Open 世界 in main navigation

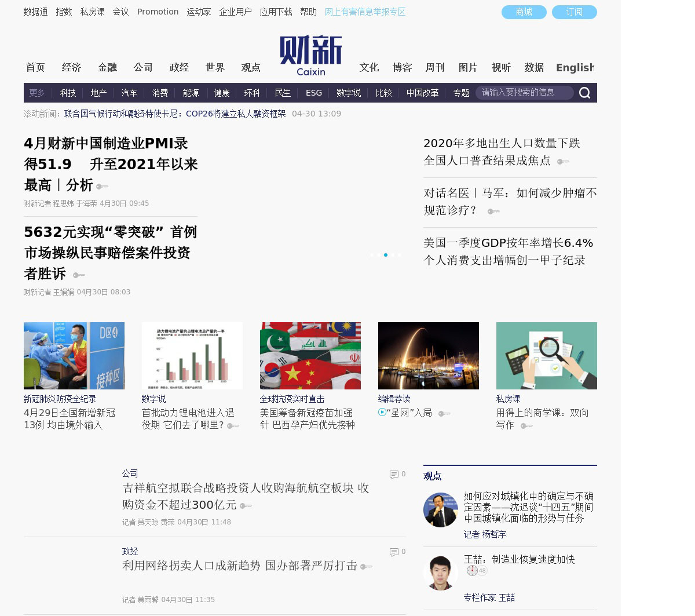point(215,68)
